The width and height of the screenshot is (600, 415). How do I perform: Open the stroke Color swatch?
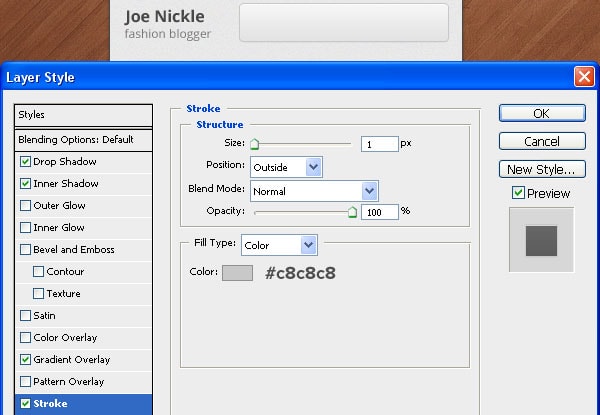237,273
